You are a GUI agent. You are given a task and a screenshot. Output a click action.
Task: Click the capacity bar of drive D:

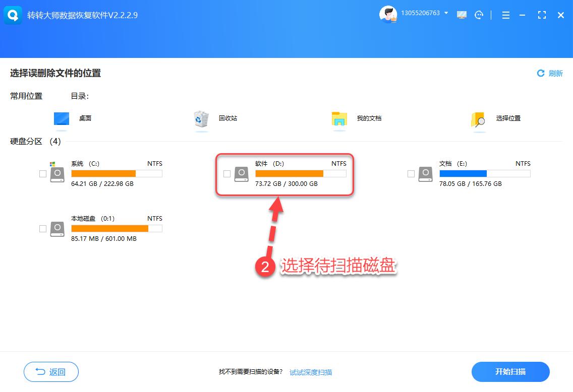pos(301,173)
